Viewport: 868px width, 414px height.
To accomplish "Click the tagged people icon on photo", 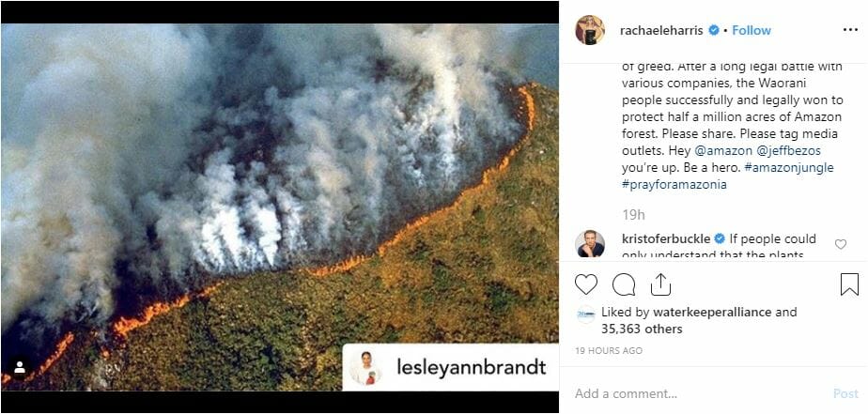I will [20, 367].
